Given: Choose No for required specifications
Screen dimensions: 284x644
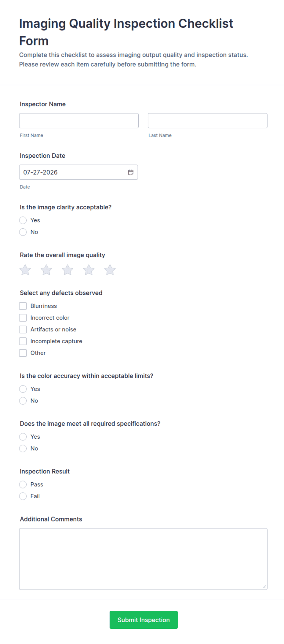Looking at the screenshot, I should 23,448.
